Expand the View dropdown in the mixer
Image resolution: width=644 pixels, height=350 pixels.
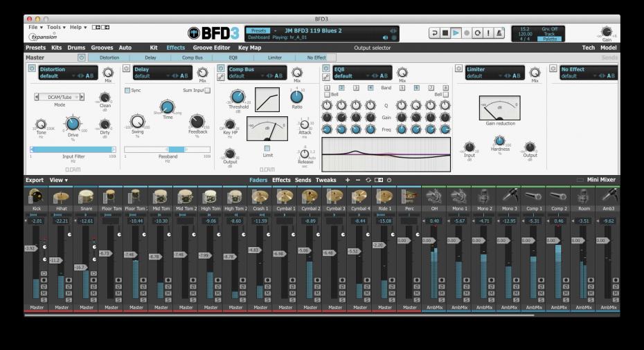click(x=58, y=180)
